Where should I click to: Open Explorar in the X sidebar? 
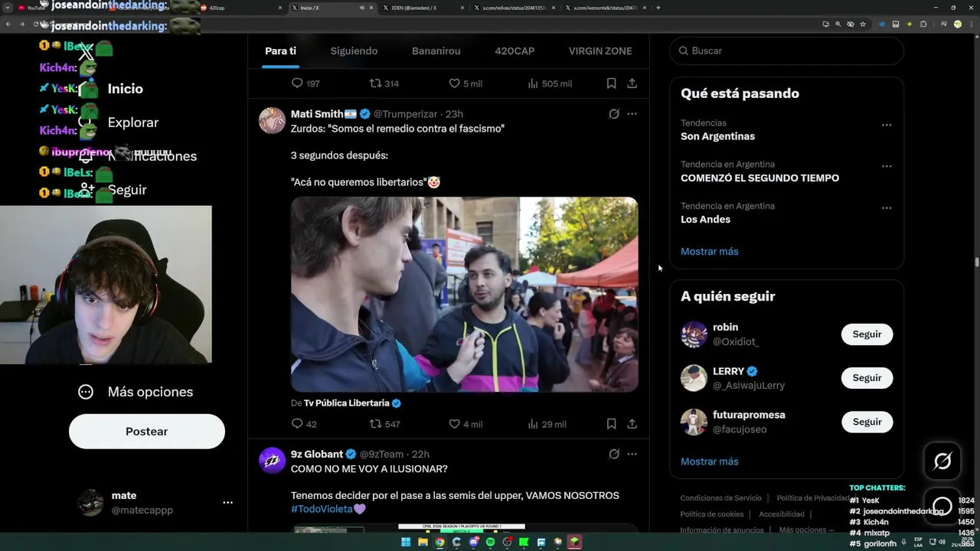[x=132, y=122]
